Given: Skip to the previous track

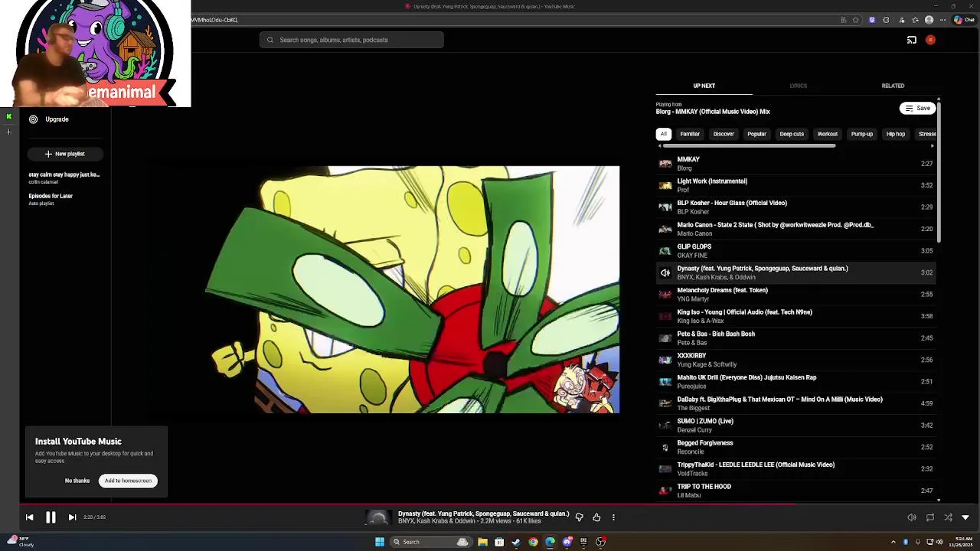Looking at the screenshot, I should click(x=29, y=517).
